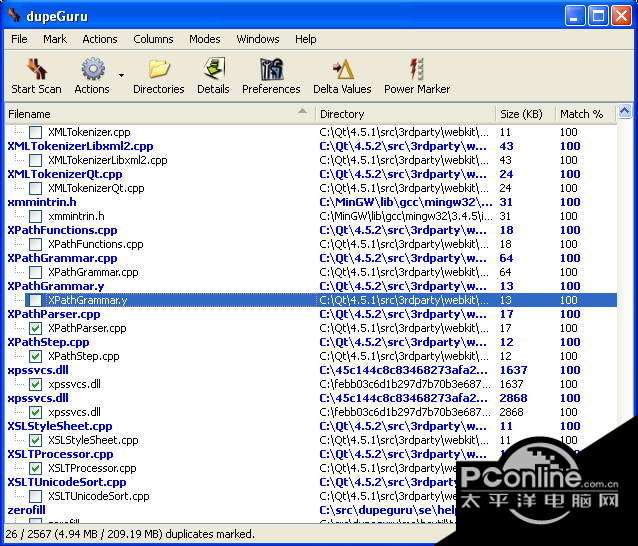This screenshot has height=546, width=638.
Task: Select the bold XPathGrammar.cpp reference row
Action: 311,258
